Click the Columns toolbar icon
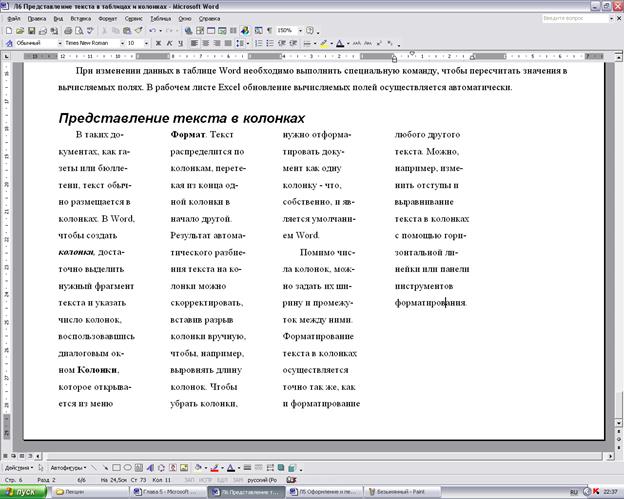Screen dimensions: 624x499 (x=233, y=30)
